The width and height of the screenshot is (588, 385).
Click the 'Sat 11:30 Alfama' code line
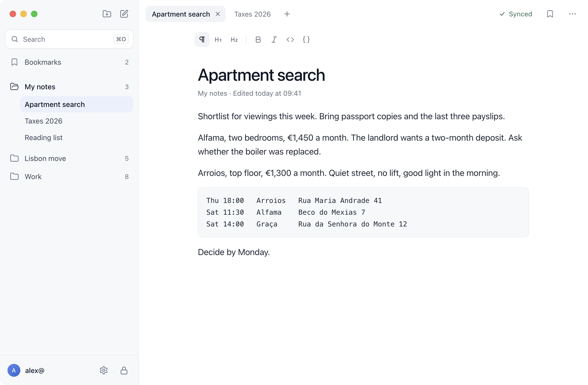click(286, 212)
